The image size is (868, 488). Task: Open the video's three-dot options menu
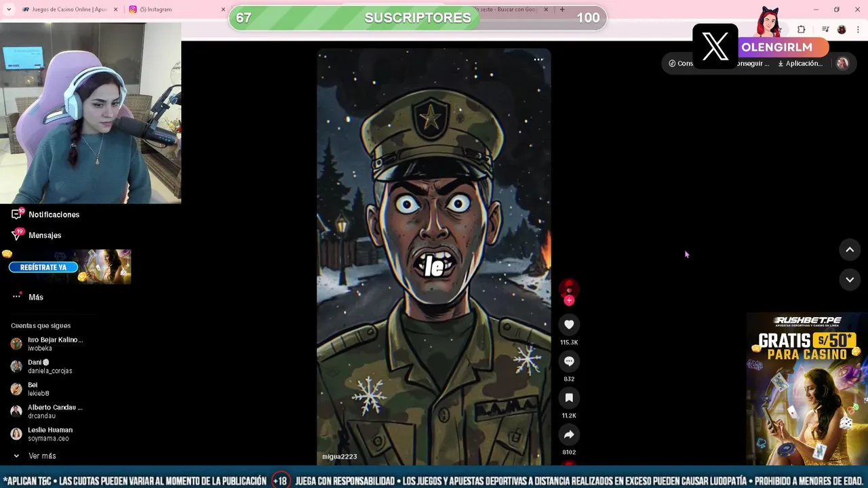538,60
